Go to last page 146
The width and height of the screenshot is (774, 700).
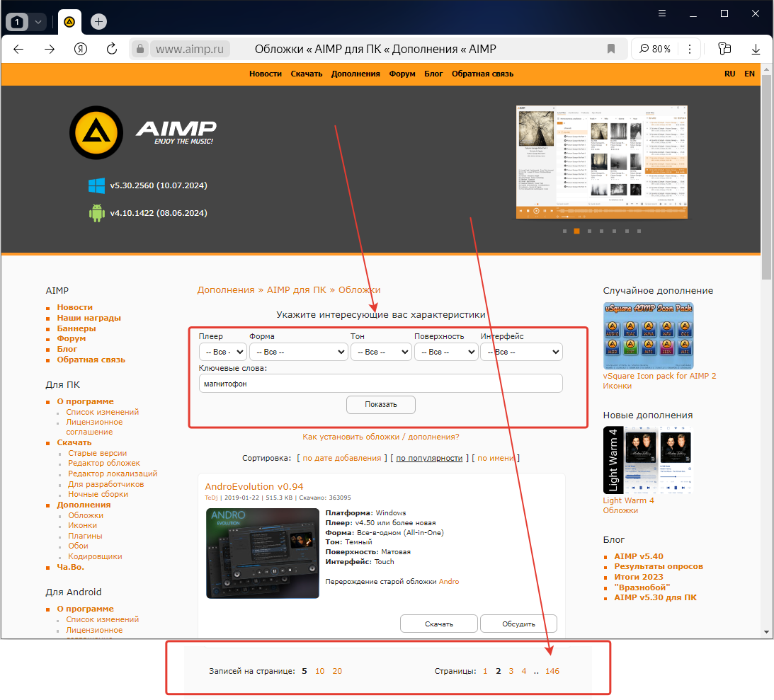[x=552, y=671]
